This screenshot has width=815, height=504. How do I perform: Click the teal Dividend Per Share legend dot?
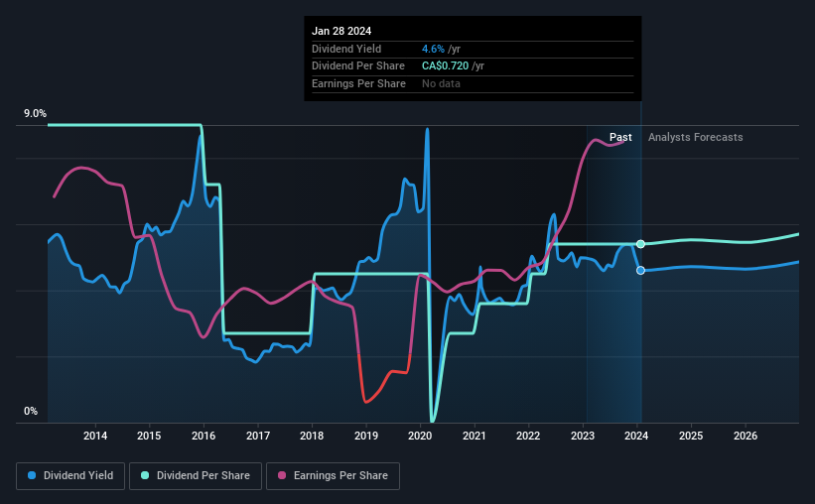click(x=145, y=475)
